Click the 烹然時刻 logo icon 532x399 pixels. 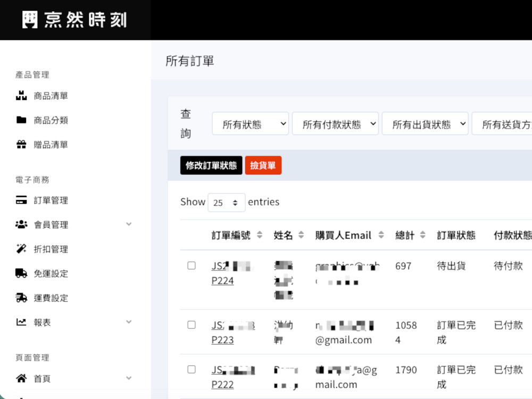point(30,19)
